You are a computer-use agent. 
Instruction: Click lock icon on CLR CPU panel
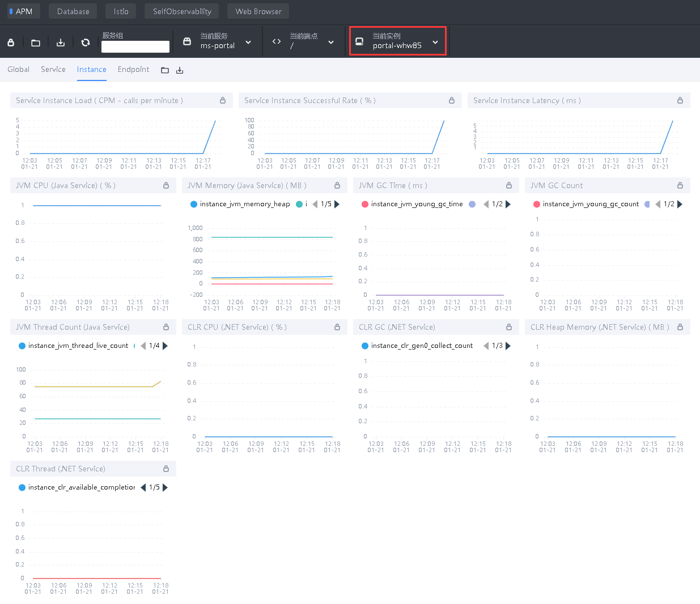(337, 327)
